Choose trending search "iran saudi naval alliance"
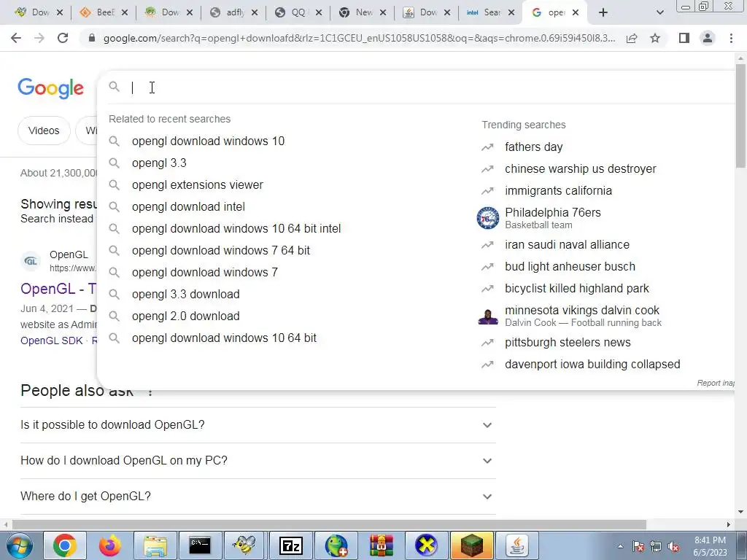This screenshot has width=747, height=560. (x=567, y=245)
